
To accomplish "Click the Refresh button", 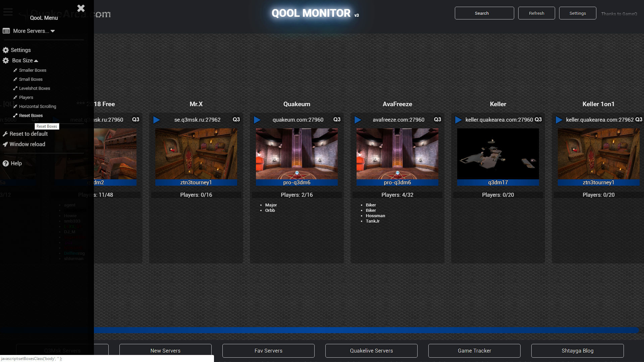I will coord(536,13).
